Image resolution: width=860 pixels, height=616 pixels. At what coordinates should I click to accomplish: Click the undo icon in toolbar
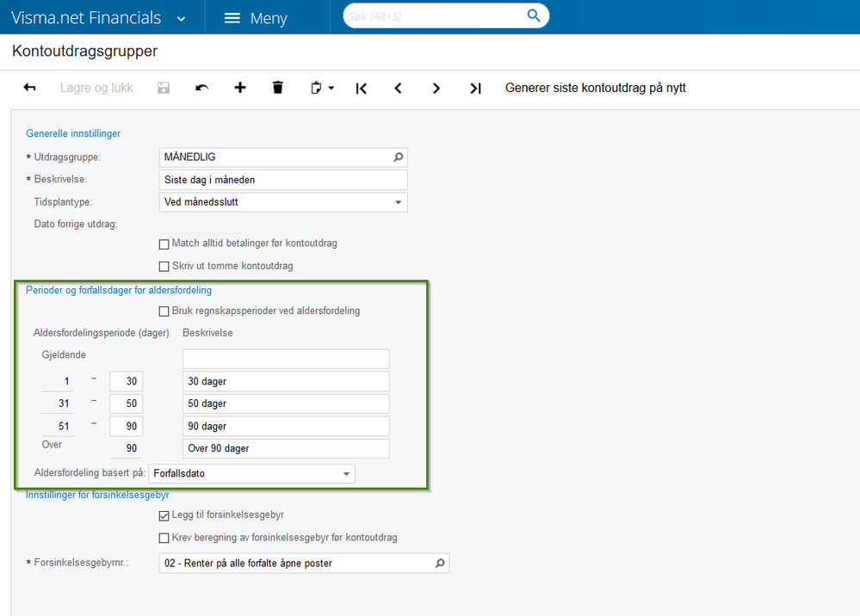201,88
